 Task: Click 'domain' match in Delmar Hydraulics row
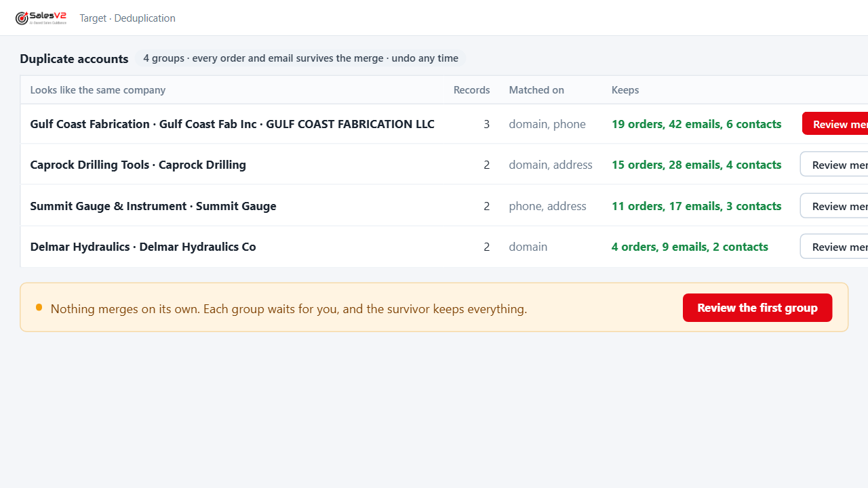click(x=528, y=247)
